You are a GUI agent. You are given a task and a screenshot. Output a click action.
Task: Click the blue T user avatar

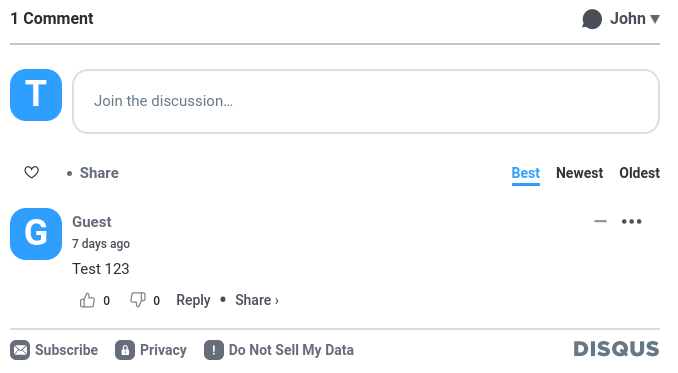pos(36,95)
